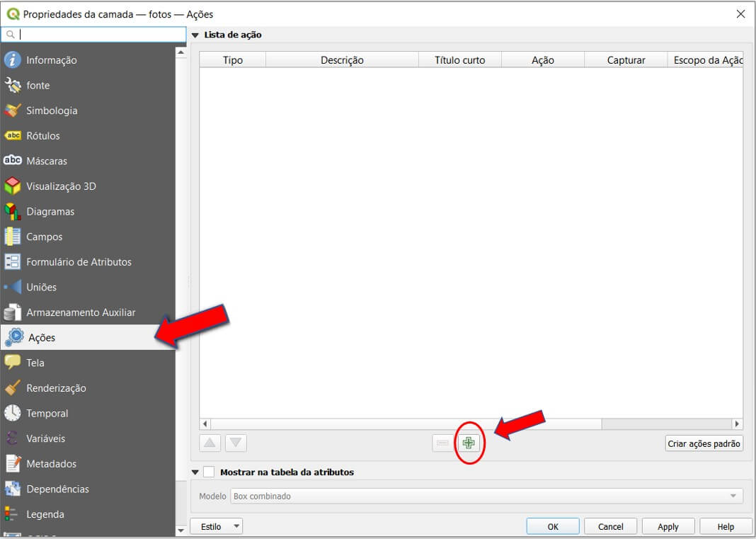
Task: Open the Modelo Box combinado dropdown
Action: (x=487, y=497)
